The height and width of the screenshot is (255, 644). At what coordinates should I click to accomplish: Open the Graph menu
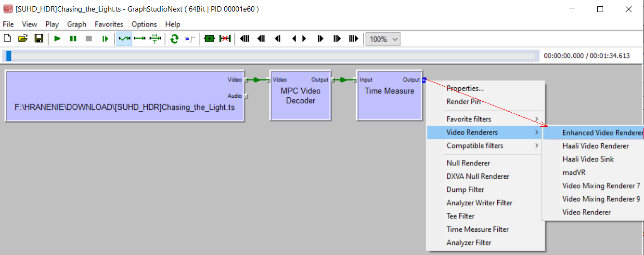point(77,24)
